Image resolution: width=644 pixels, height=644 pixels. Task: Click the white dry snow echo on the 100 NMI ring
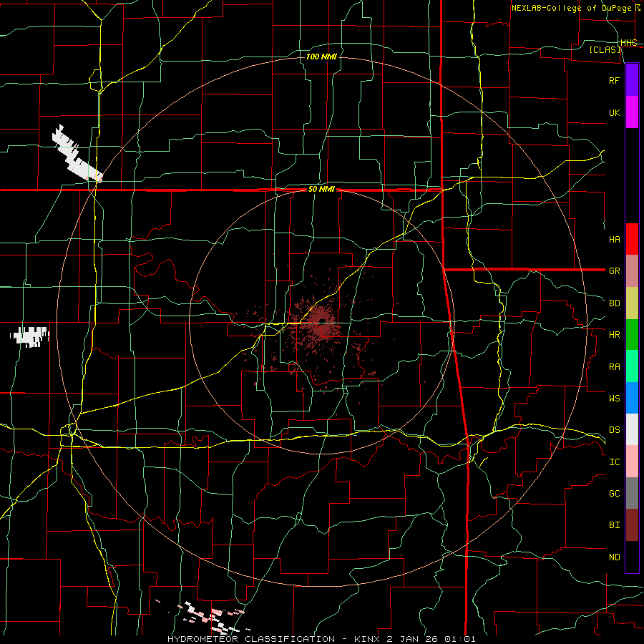(x=77, y=155)
